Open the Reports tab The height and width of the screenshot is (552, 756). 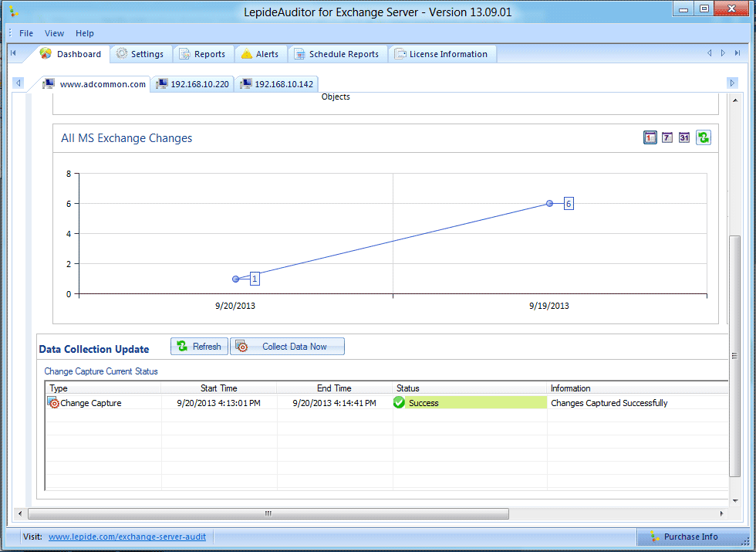click(203, 54)
